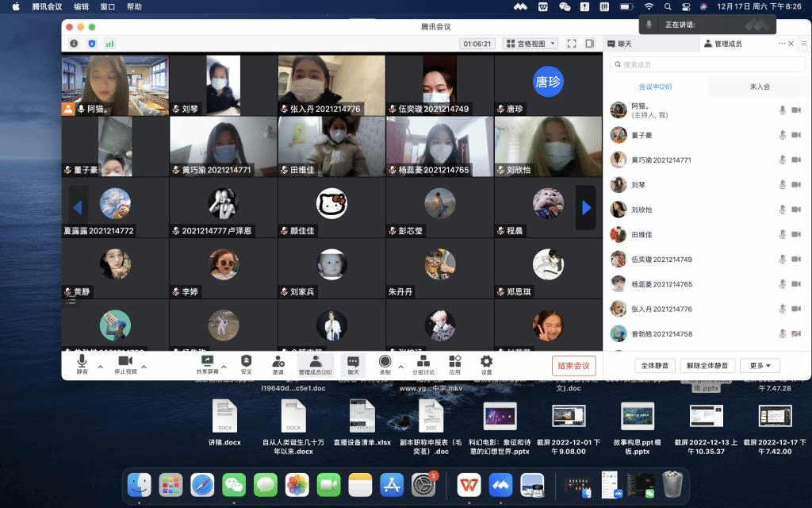
Task: Click the green network signal icon
Action: (109, 44)
